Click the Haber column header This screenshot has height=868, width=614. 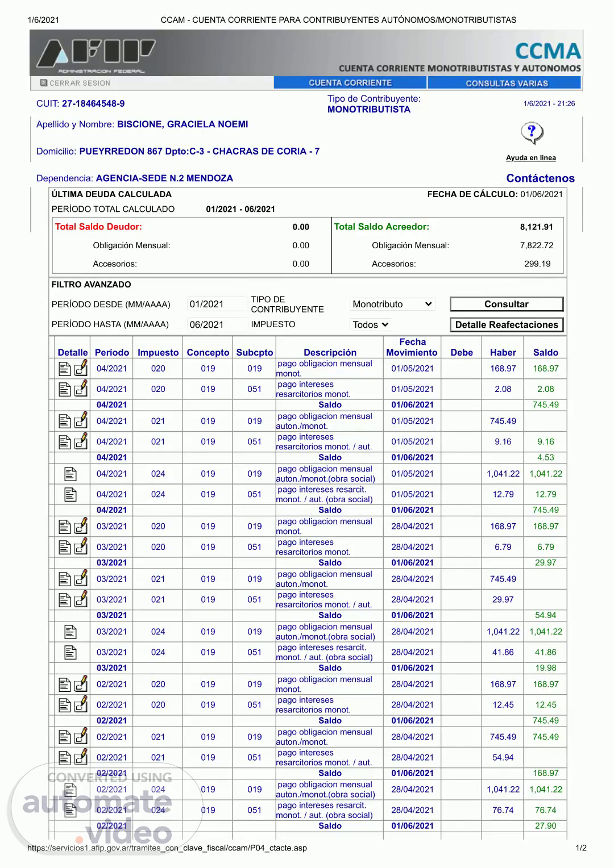(503, 353)
